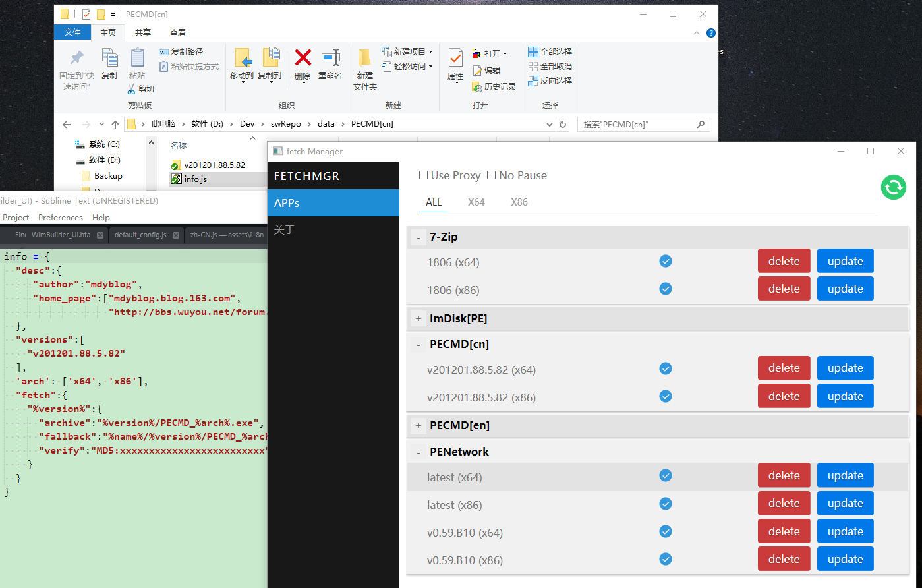Select APPs in fetch Manager sidebar
The width and height of the screenshot is (922, 588).
[x=333, y=202]
